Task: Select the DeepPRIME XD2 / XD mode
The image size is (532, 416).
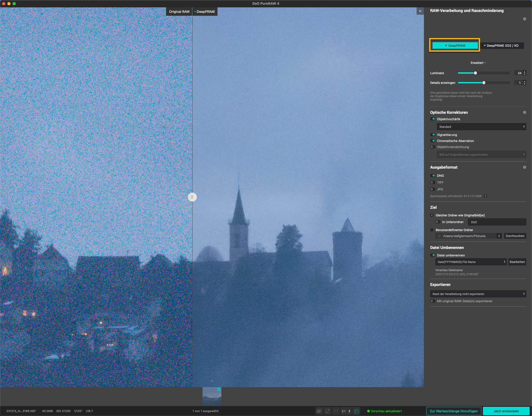Action: coord(501,46)
